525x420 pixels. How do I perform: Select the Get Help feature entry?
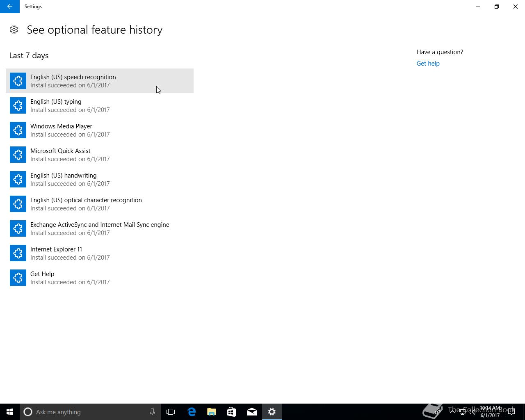(100, 278)
